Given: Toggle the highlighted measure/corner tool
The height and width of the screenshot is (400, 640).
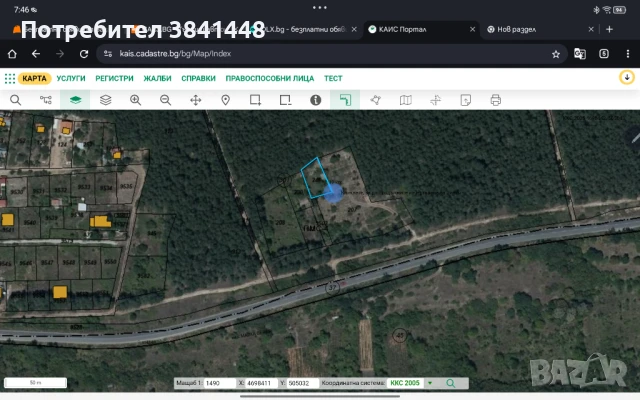Looking at the screenshot, I should 345,100.
